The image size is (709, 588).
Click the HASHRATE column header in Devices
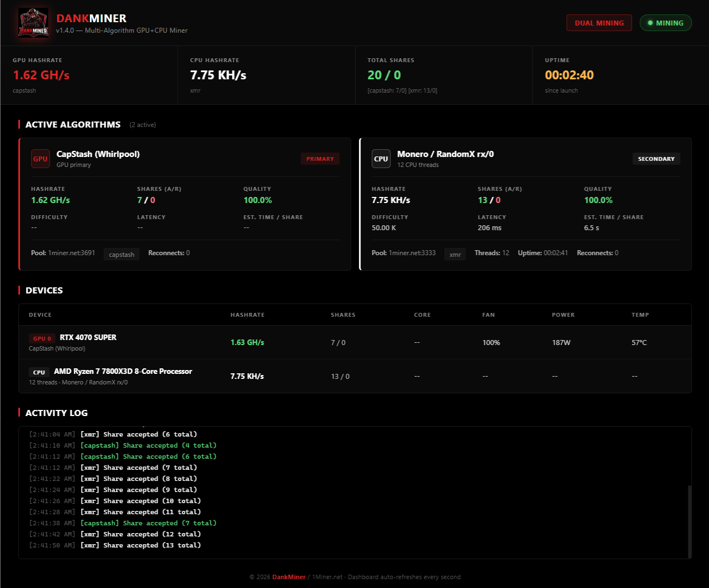[x=247, y=315]
